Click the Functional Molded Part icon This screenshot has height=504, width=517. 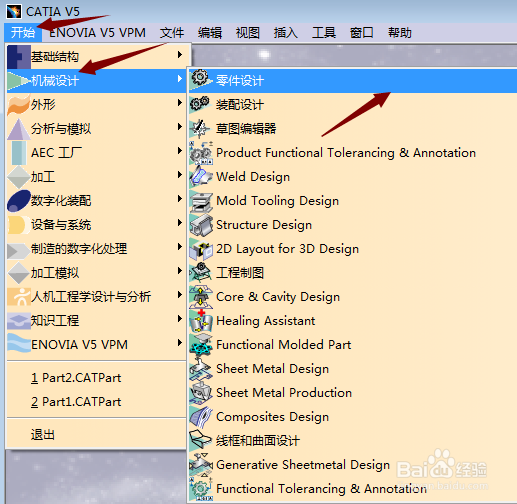coord(201,345)
